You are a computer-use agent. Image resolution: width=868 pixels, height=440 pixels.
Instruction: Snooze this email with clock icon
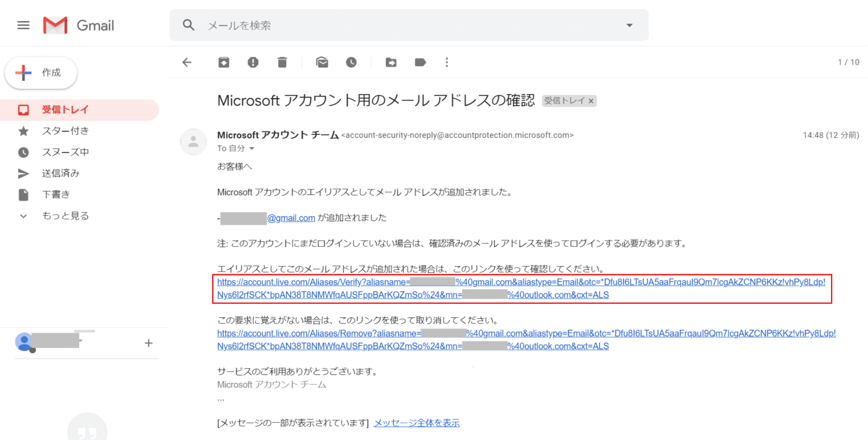pyautogui.click(x=351, y=62)
